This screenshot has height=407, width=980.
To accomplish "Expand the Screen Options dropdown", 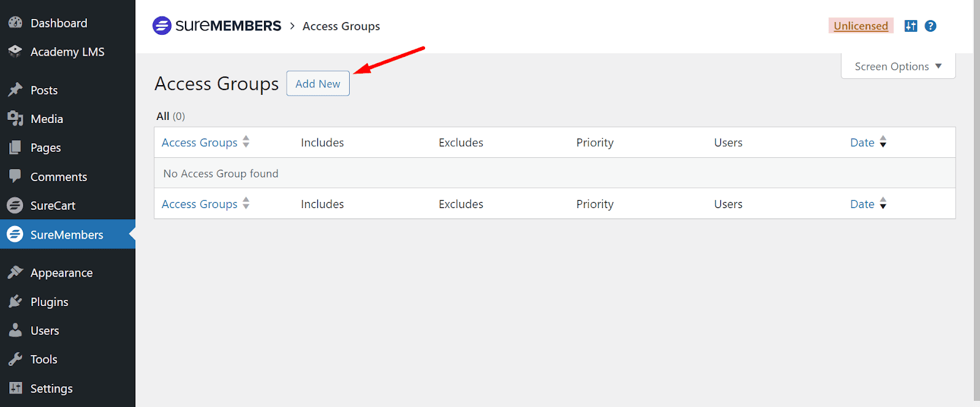I will (898, 66).
